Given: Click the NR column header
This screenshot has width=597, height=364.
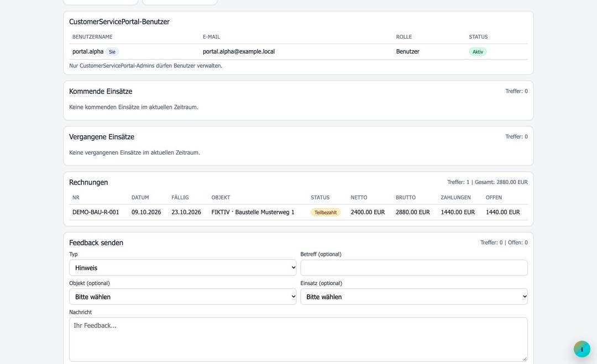Looking at the screenshot, I should tap(76, 197).
